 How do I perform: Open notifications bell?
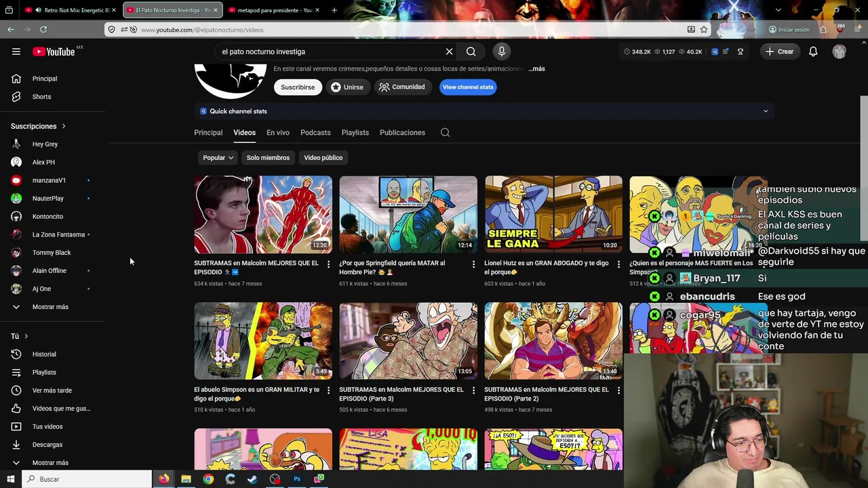click(813, 52)
